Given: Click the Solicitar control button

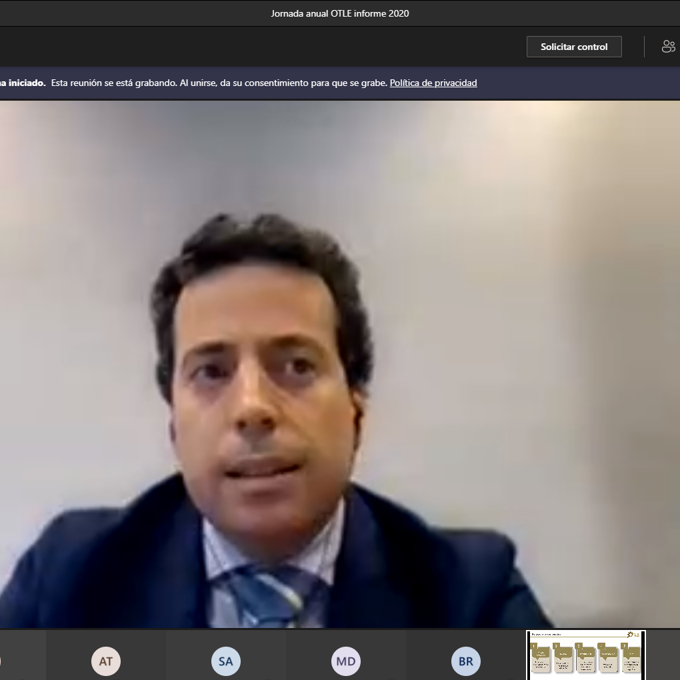Looking at the screenshot, I should pyautogui.click(x=574, y=47).
